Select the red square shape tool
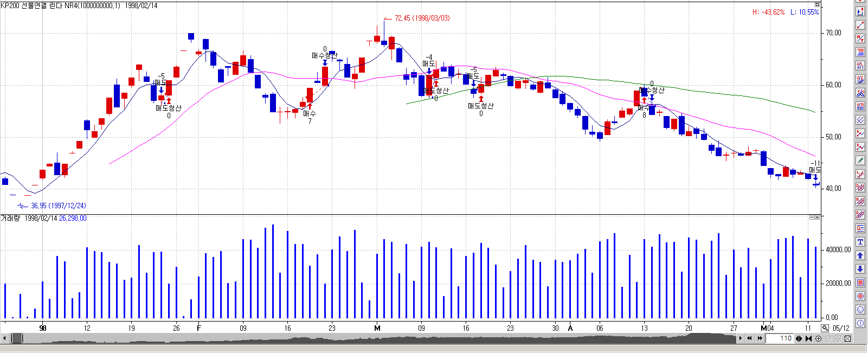The width and height of the screenshot is (868, 353). pyautogui.click(x=860, y=283)
